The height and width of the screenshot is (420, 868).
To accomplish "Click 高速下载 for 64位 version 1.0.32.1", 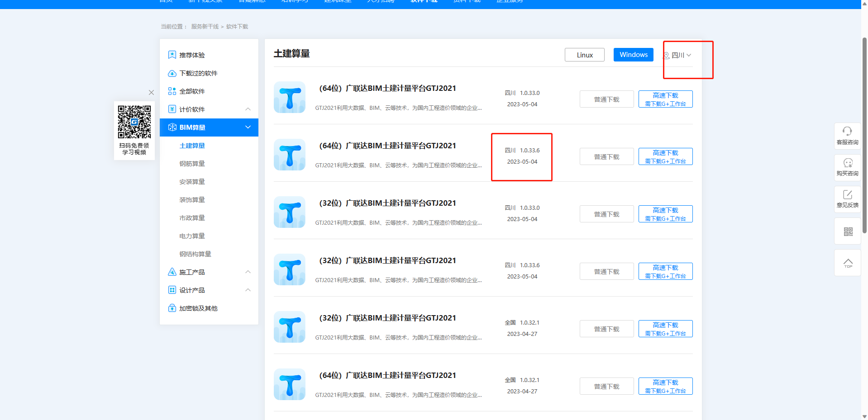I will pos(665,386).
